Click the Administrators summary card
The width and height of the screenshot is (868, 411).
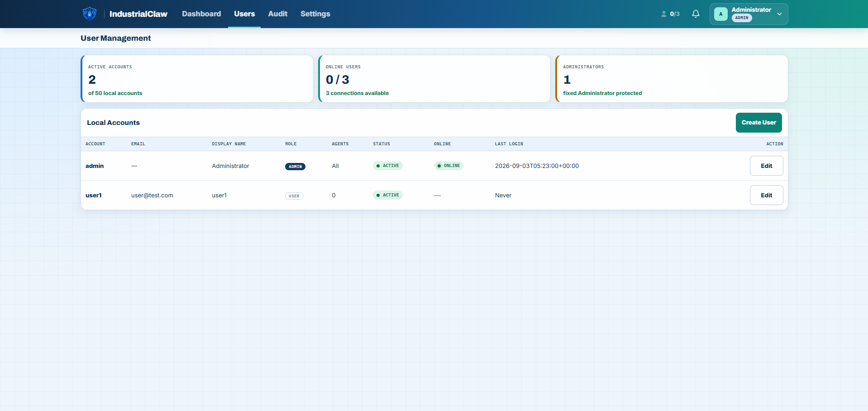[672, 79]
